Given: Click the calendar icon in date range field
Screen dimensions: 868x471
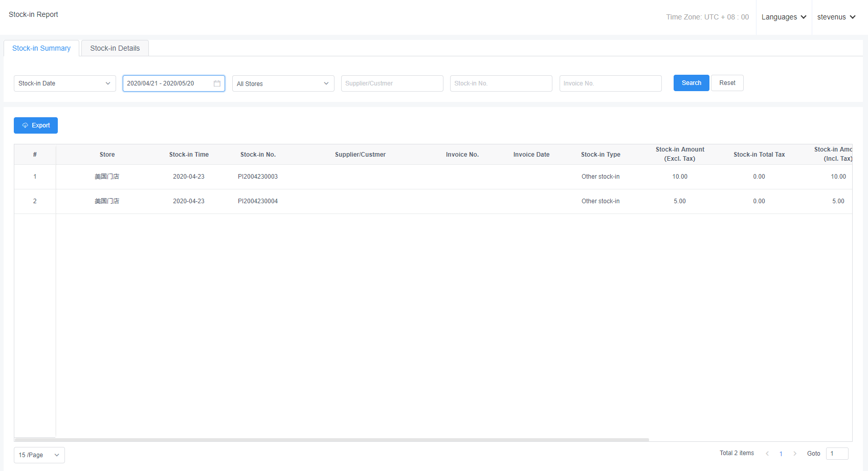Looking at the screenshot, I should (217, 83).
